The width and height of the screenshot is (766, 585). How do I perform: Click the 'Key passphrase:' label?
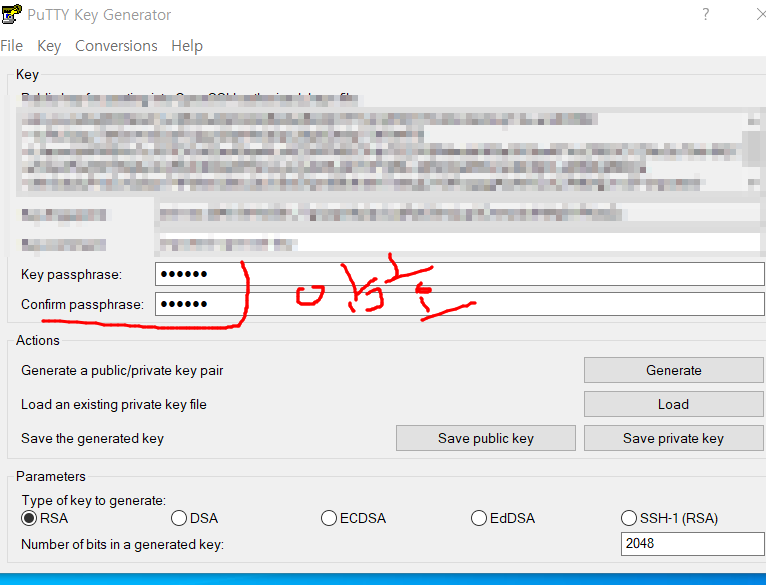coord(71,274)
